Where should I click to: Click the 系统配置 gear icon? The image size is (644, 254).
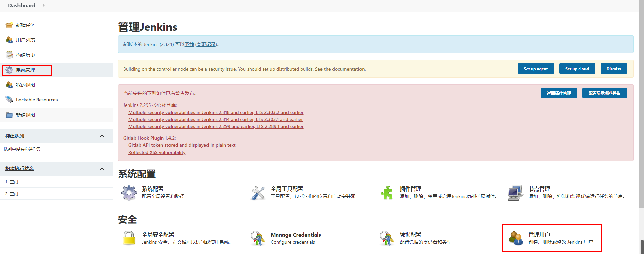pyautogui.click(x=129, y=193)
